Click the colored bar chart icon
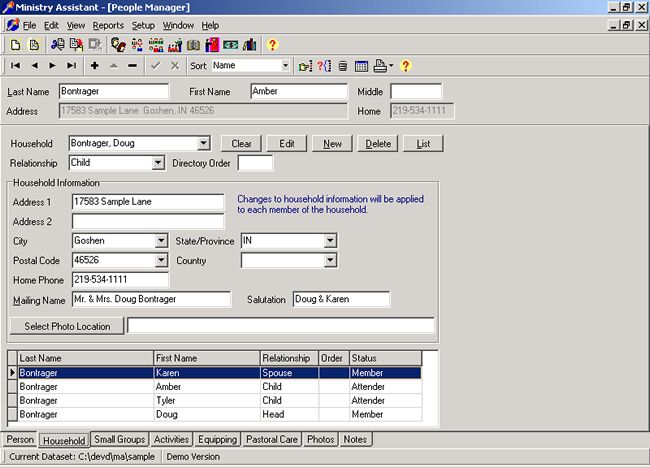Viewport: 650px width, 468px height. coord(250,45)
